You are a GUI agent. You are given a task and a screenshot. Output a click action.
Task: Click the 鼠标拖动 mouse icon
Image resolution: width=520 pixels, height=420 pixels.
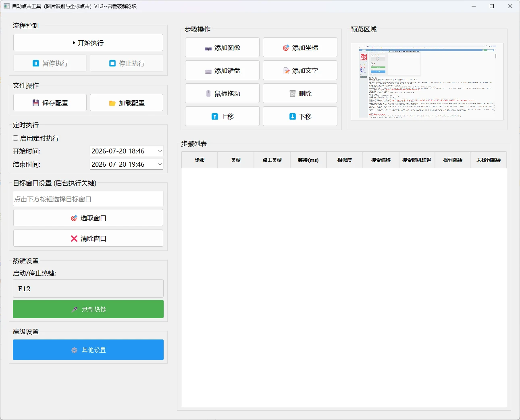tap(208, 93)
